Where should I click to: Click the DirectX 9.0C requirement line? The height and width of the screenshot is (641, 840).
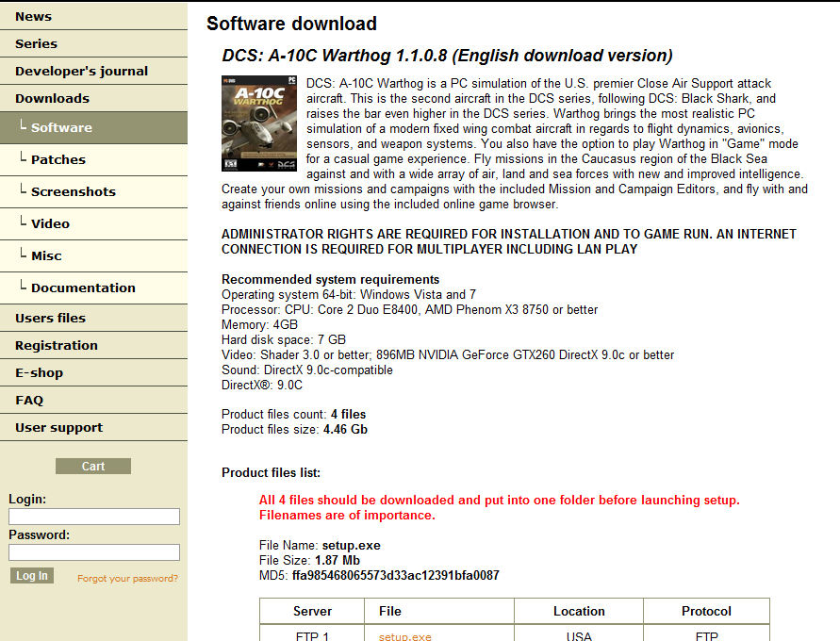(x=262, y=385)
